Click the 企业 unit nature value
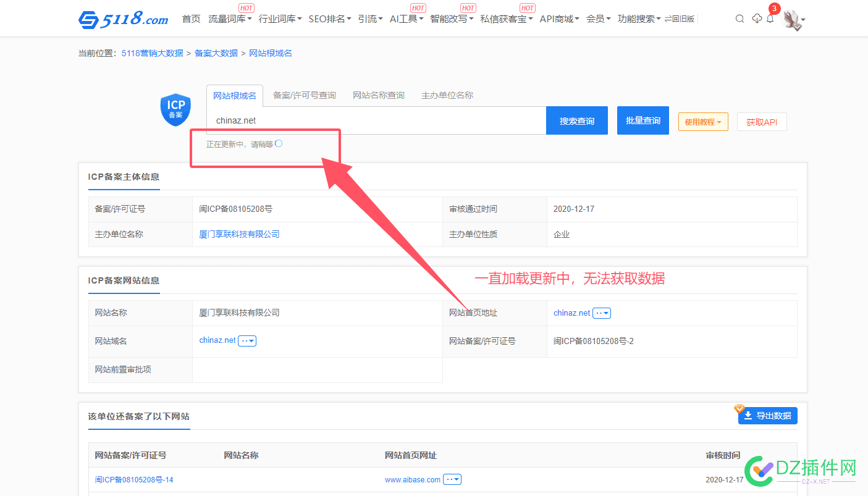Image resolution: width=868 pixels, height=496 pixels. pyautogui.click(x=562, y=234)
